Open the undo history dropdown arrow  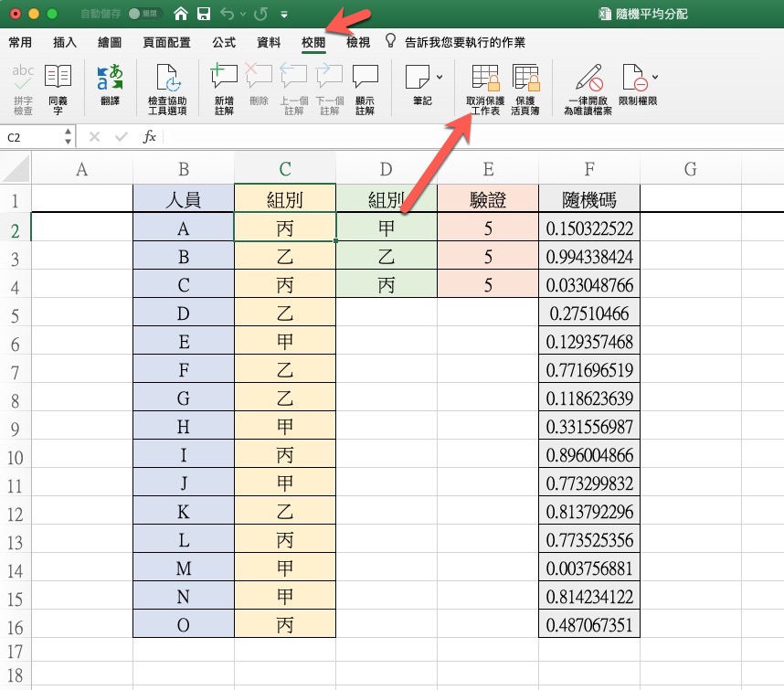pos(241,15)
